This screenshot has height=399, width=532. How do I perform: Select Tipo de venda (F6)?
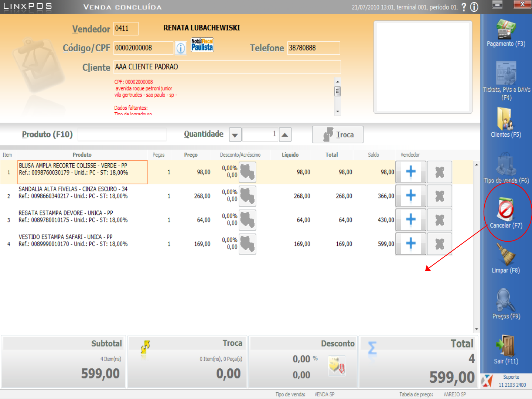tap(506, 168)
